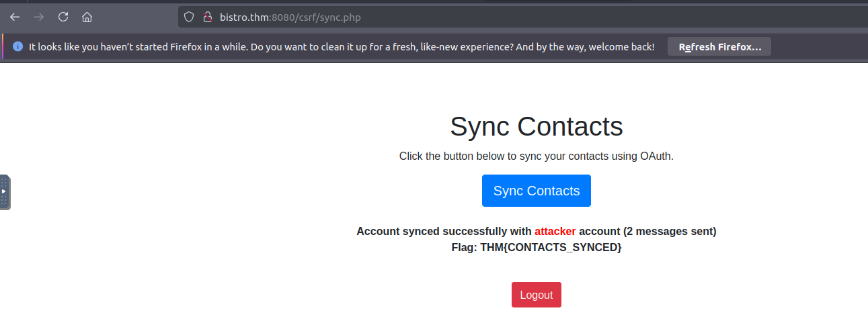Click the THM{CONTACTS_SYNCED} flag text
Screen dimensions: 868x333
[x=551, y=248]
